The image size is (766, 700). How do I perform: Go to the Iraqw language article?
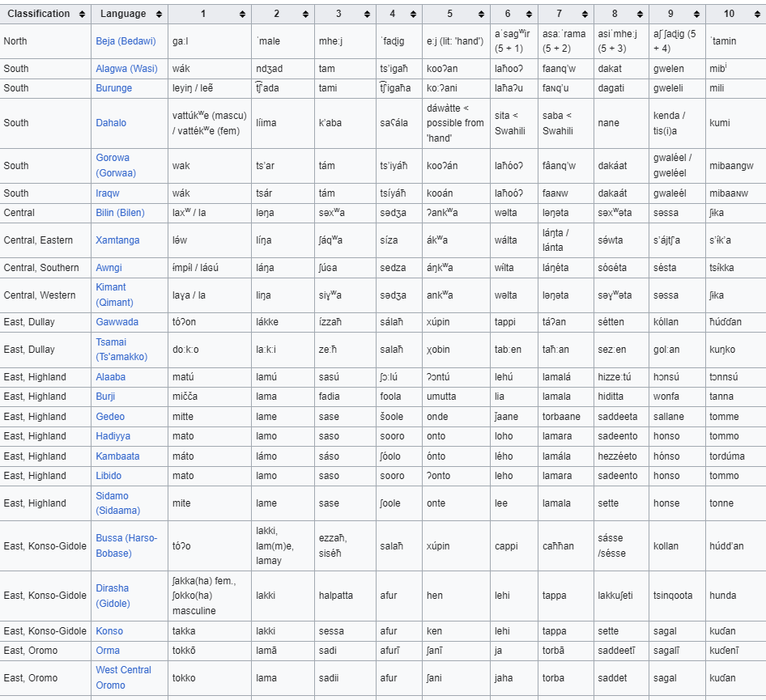pos(108,193)
